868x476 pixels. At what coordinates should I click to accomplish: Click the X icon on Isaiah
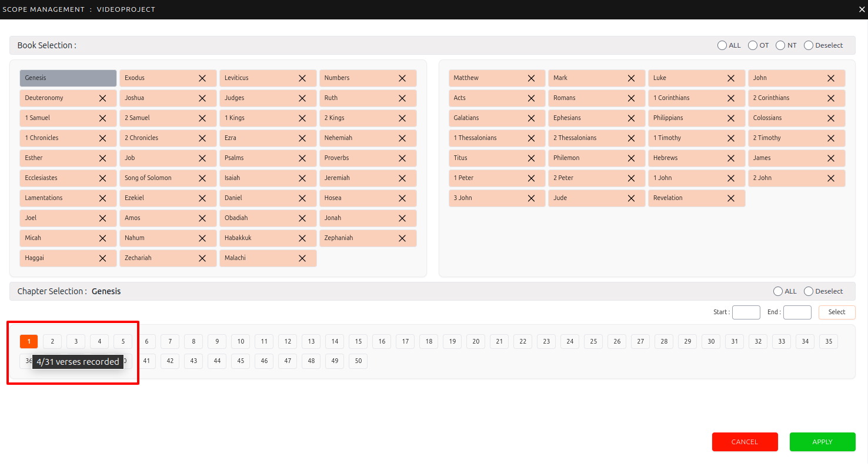tap(302, 178)
